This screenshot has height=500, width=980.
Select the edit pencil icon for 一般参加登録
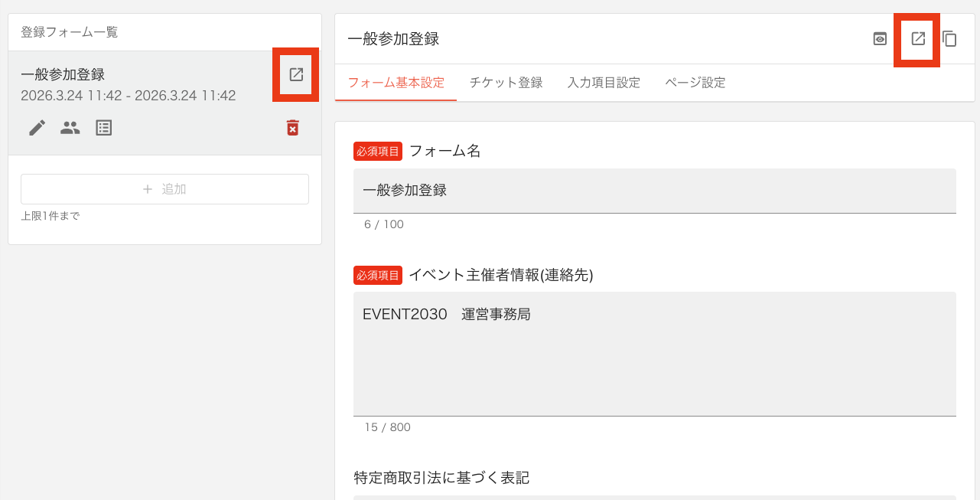click(x=36, y=127)
